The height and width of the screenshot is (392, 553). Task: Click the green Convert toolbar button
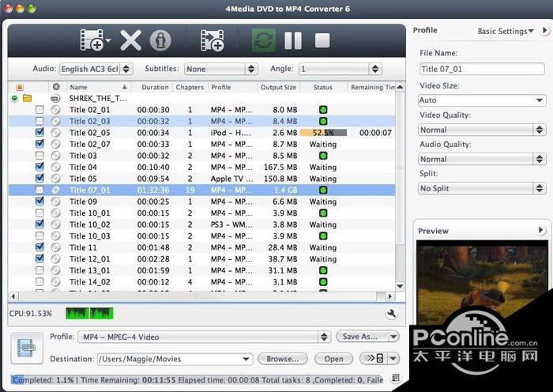tap(263, 40)
